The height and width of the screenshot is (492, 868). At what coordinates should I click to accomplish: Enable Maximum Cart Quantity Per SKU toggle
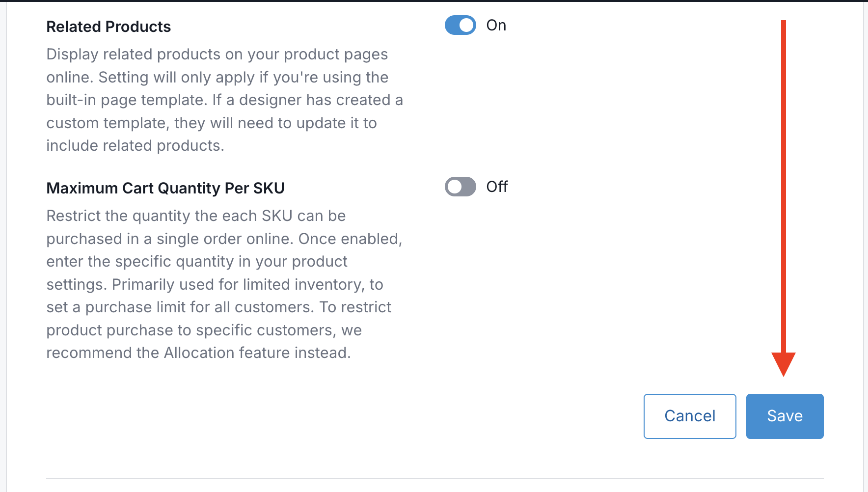(x=460, y=187)
